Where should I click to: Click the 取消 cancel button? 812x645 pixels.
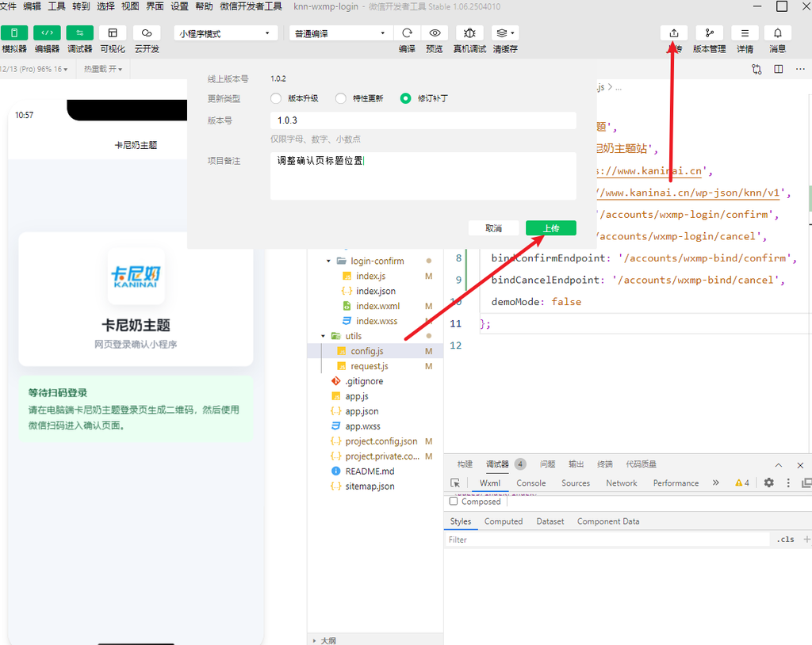[x=493, y=228]
